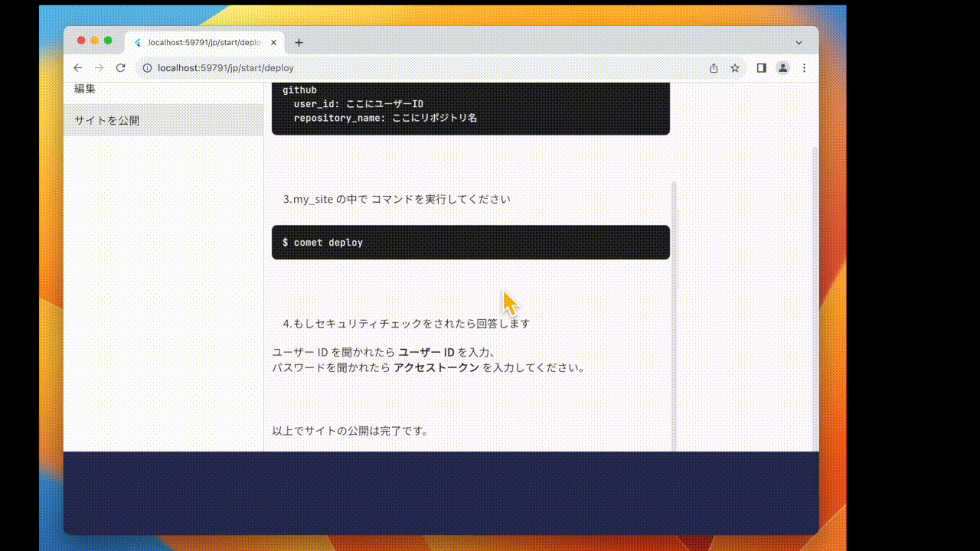Minimize the window with yellow button
The image size is (980, 551).
(x=95, y=41)
